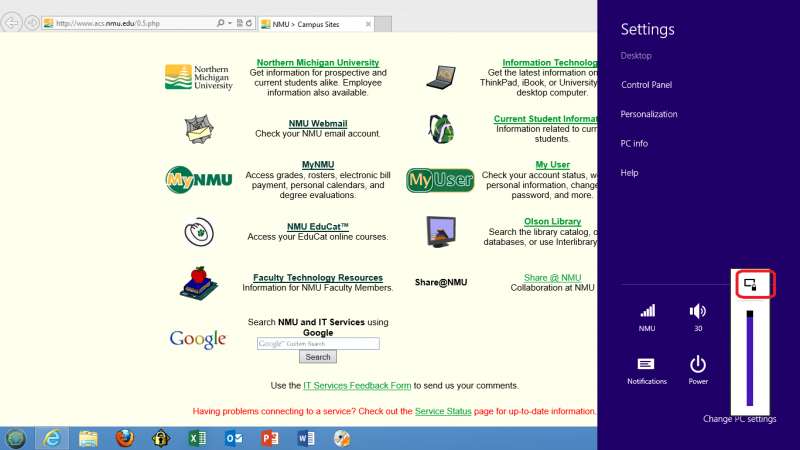Click the NMU Webmail spiderweb icon
800x450 pixels.
click(x=199, y=129)
